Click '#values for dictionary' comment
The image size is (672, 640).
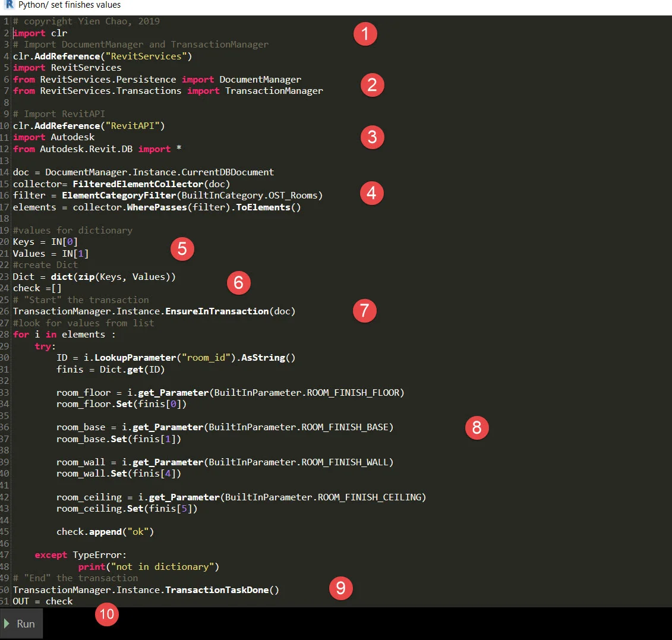coord(72,230)
